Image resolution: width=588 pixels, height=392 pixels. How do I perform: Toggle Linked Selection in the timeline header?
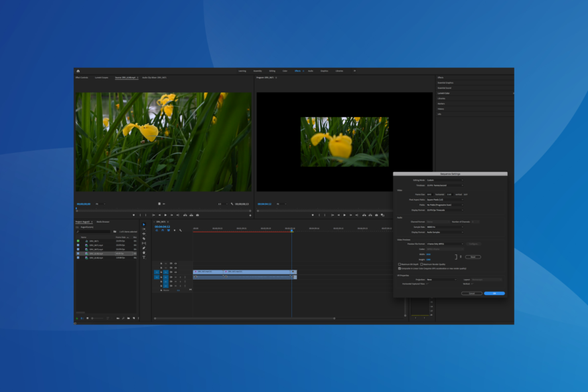pos(169,230)
